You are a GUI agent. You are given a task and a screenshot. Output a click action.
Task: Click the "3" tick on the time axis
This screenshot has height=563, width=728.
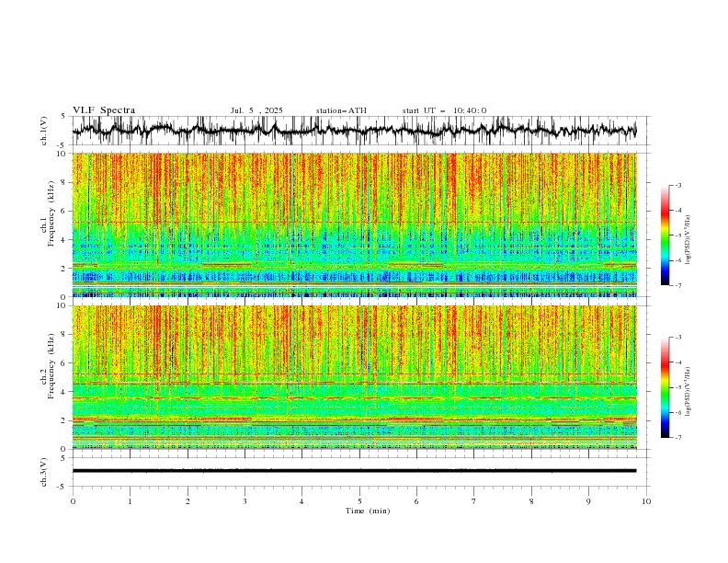tap(245, 501)
